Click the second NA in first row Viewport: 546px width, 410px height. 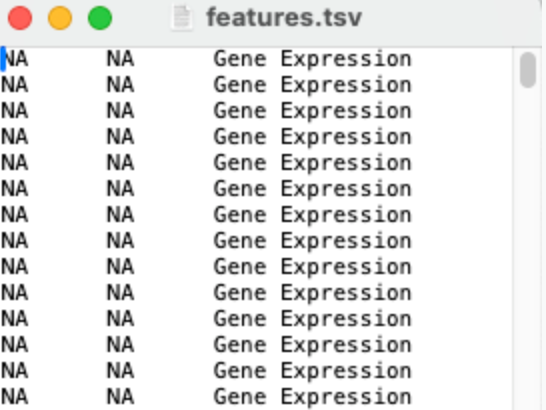click(120, 59)
